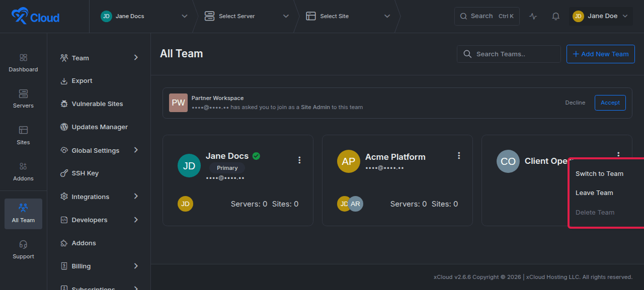Image resolution: width=644 pixels, height=290 pixels.
Task: Open Updates Manager menu item
Action: point(99,127)
